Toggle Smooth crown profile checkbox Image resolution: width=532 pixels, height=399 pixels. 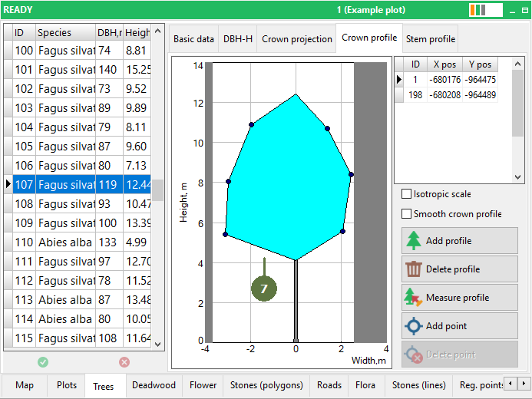click(406, 214)
